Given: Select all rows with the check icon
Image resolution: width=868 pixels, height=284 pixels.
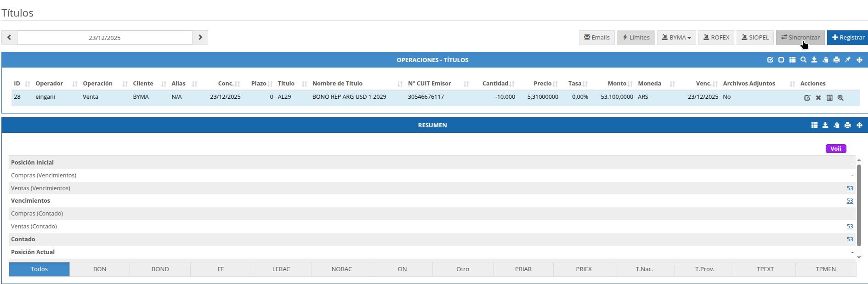Looking at the screenshot, I should pos(770,60).
